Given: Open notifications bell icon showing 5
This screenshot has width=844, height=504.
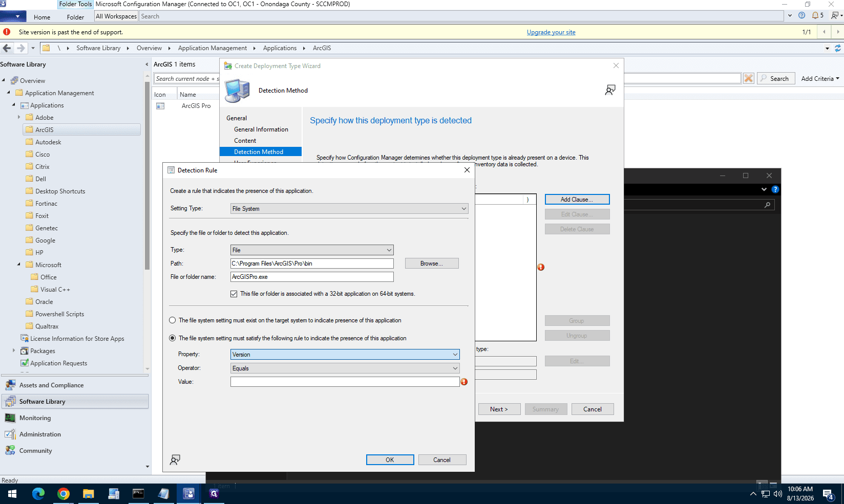Looking at the screenshot, I should pyautogui.click(x=817, y=16).
